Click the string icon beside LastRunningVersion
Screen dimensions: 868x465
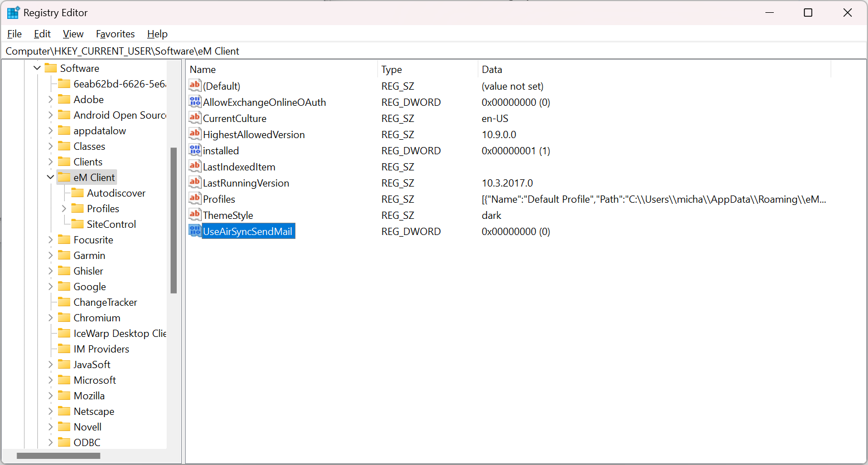coord(195,182)
